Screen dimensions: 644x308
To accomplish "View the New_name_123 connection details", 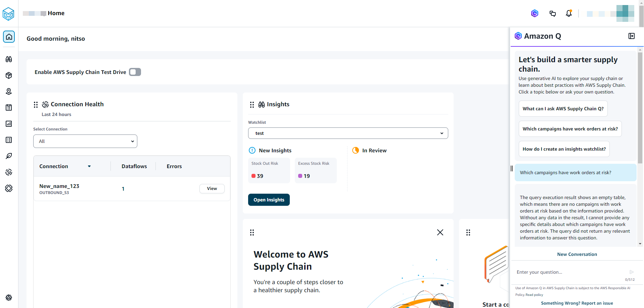I will tap(212, 188).
